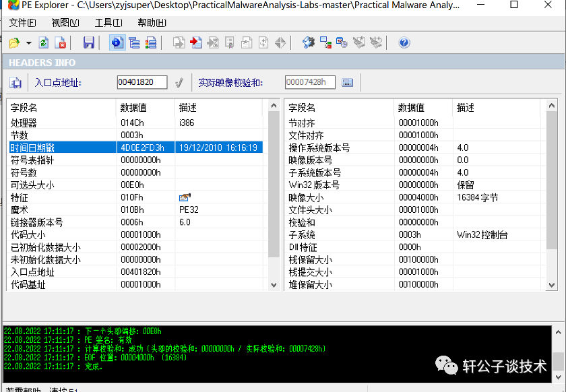Click right table scrollbar up arrow
This screenshot has width=566, height=392.
[552, 105]
